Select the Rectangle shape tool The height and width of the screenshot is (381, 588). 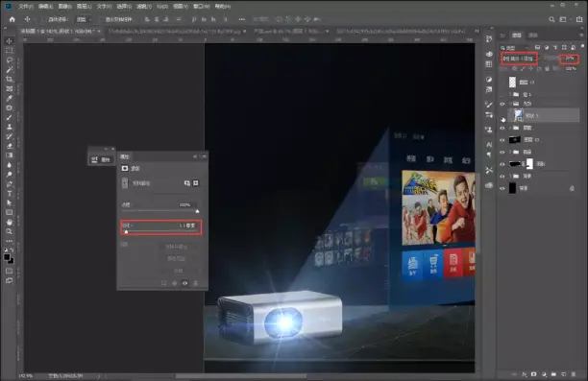coord(10,212)
